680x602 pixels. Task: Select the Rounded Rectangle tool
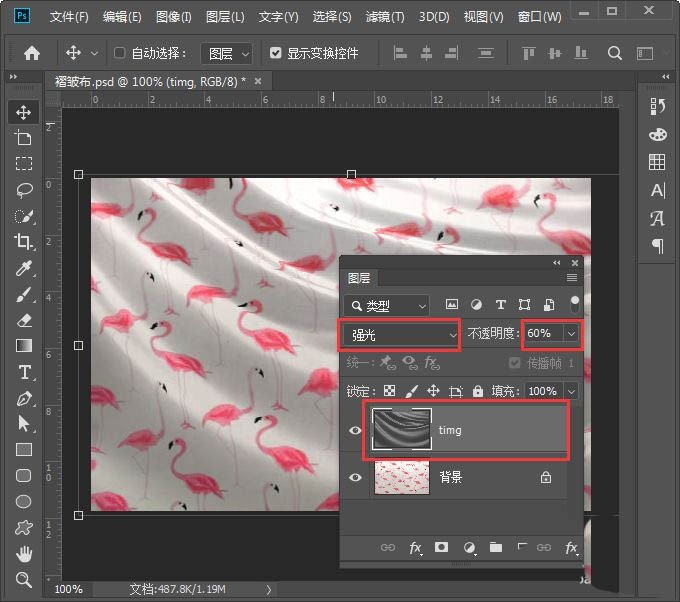pos(23,475)
